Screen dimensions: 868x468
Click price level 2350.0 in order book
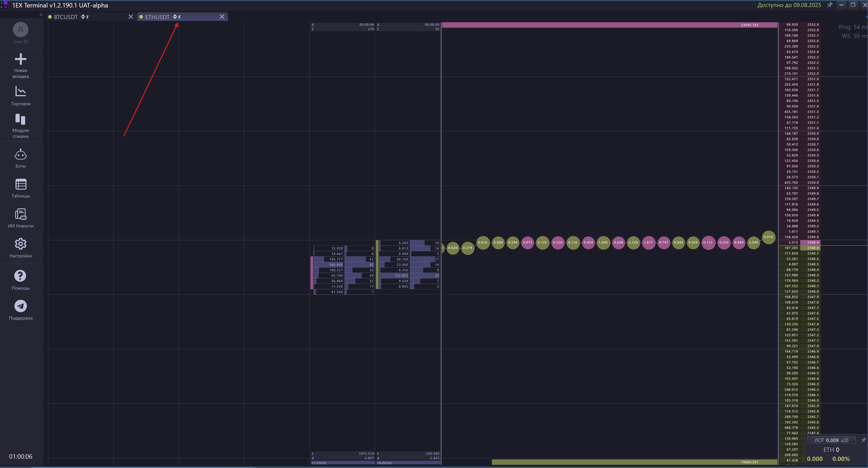click(x=812, y=183)
